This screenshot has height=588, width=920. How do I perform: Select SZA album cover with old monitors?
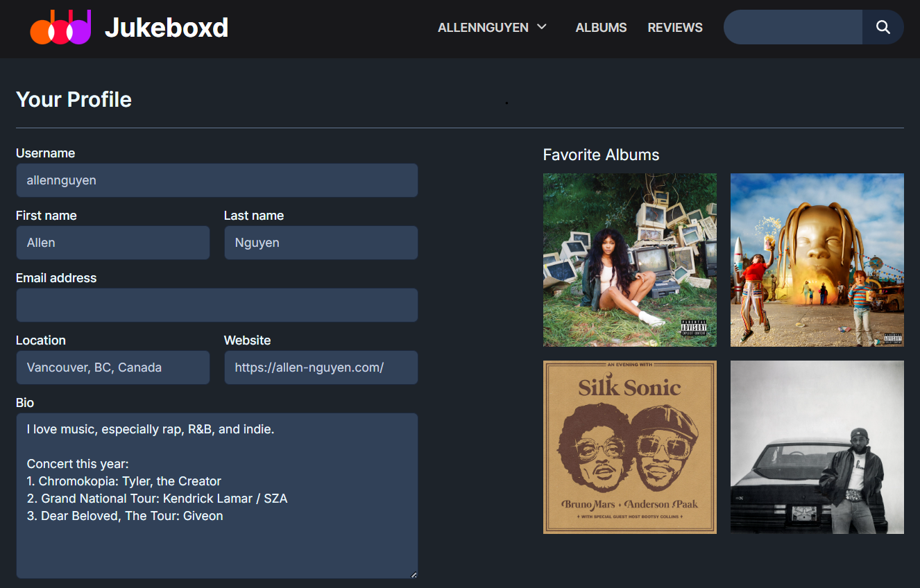tap(630, 260)
